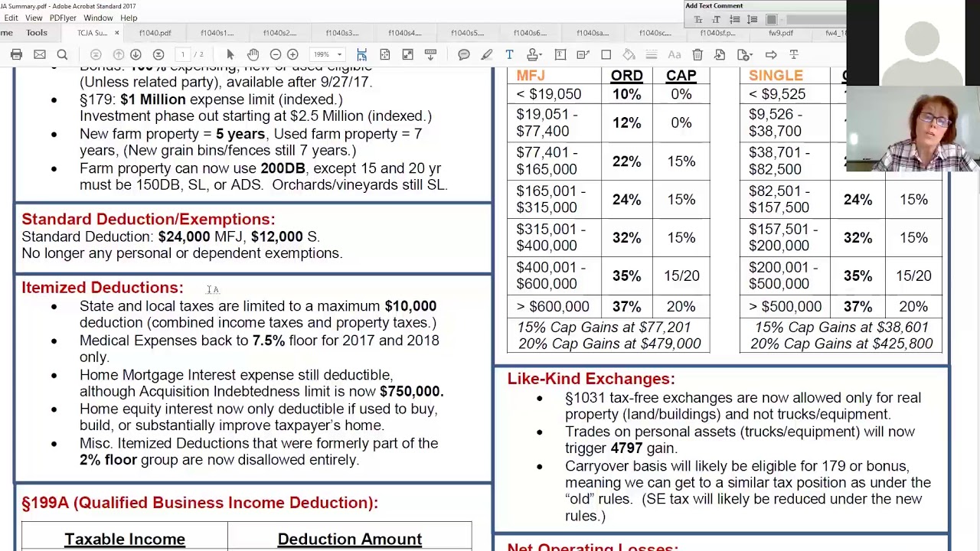Open the Window menu
This screenshot has height=551, width=980.
98,18
